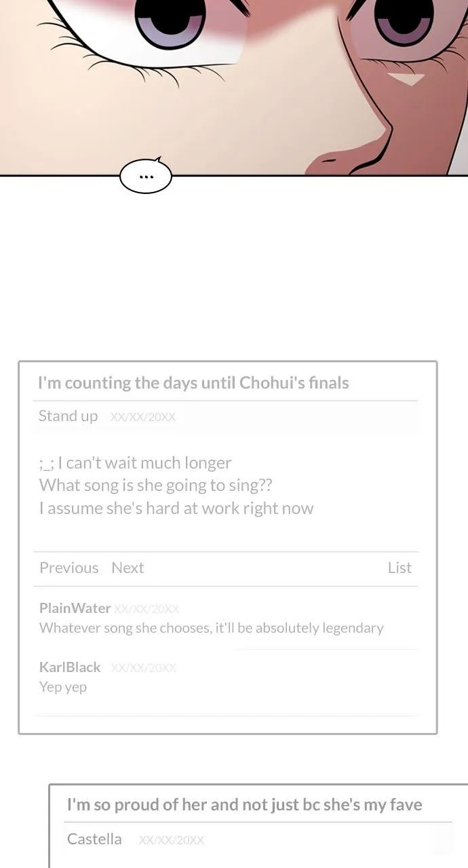
Task: Click PlainWater's comment about legendary song
Action: pos(211,628)
